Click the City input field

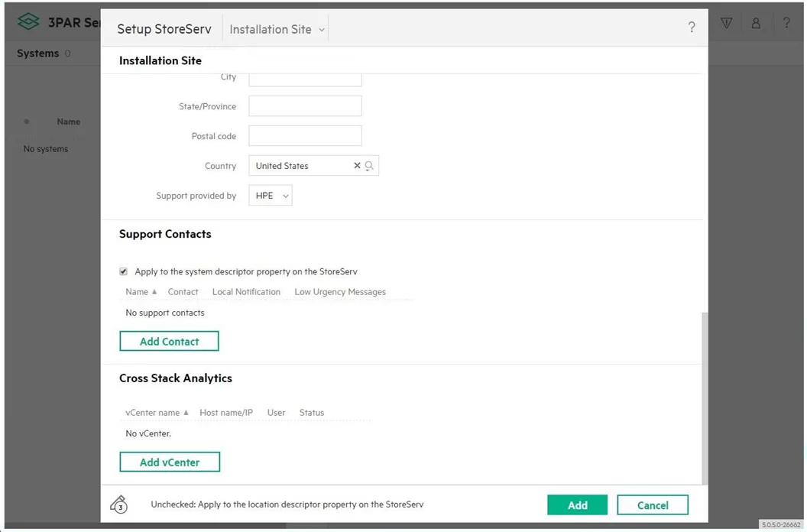(x=305, y=79)
